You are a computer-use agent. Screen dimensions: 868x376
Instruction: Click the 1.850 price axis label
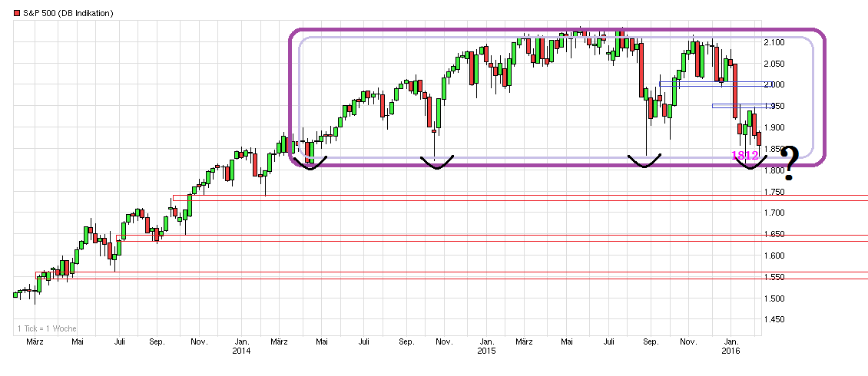[x=776, y=150]
